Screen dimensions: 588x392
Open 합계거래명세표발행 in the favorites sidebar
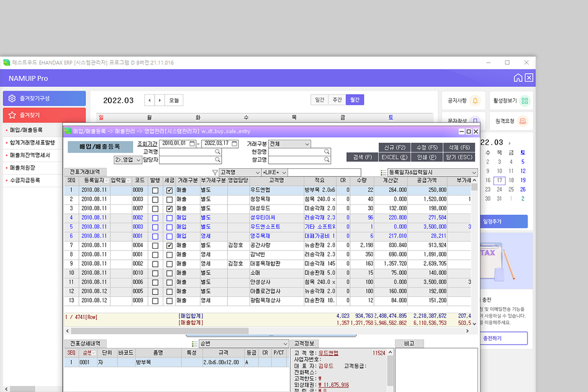point(32,143)
